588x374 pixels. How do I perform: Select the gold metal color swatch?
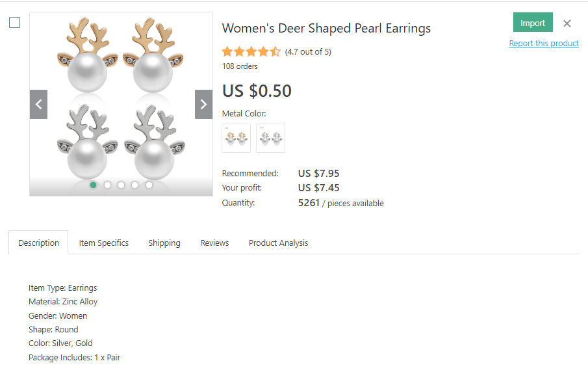tap(236, 138)
